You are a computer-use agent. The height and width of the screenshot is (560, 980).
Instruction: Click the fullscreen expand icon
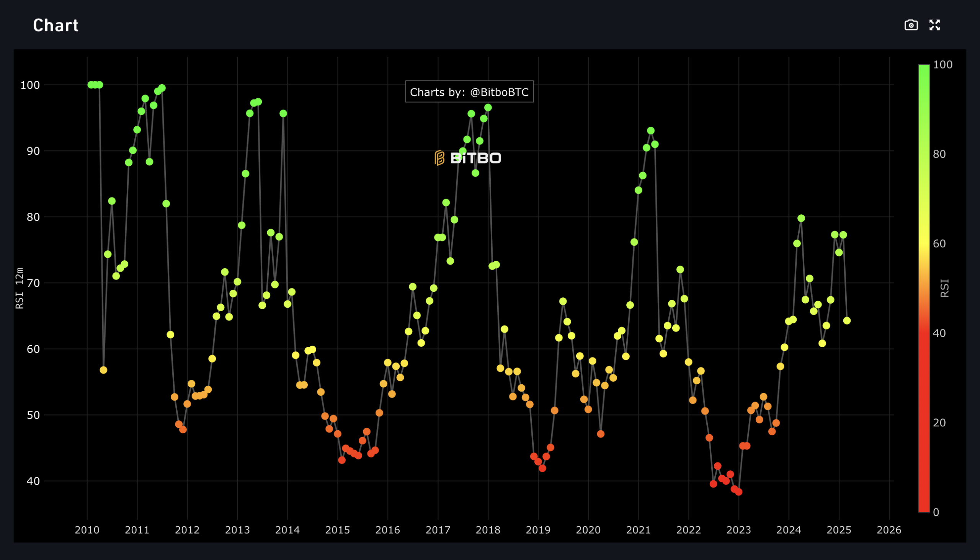point(934,25)
